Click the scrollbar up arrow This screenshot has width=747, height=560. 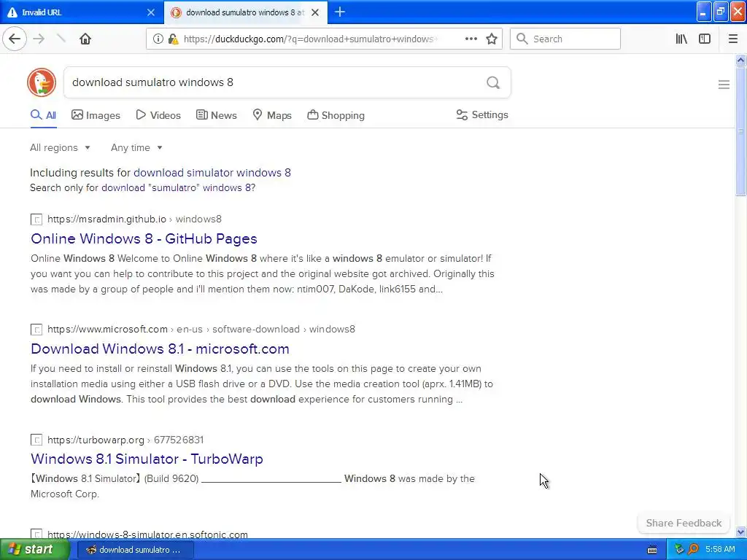point(740,60)
